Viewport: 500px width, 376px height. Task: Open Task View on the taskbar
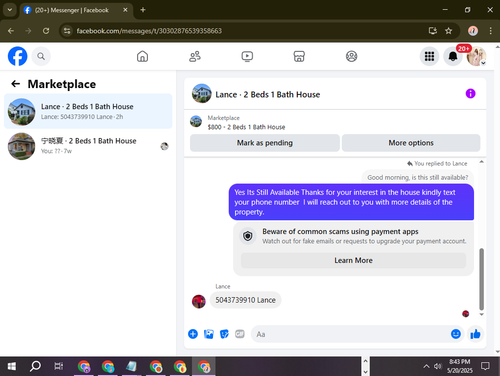point(59,366)
